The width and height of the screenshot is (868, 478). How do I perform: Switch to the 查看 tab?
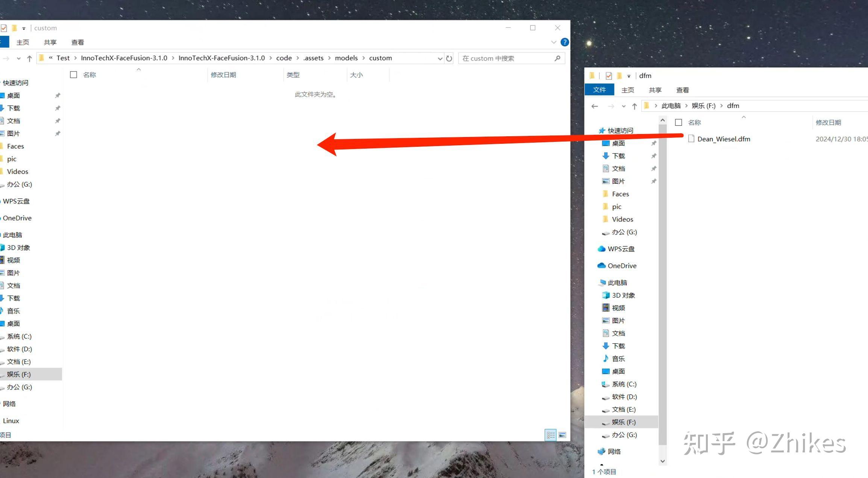point(77,42)
